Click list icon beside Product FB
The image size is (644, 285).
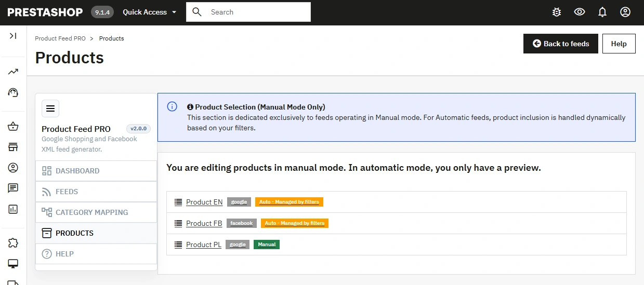pos(178,223)
